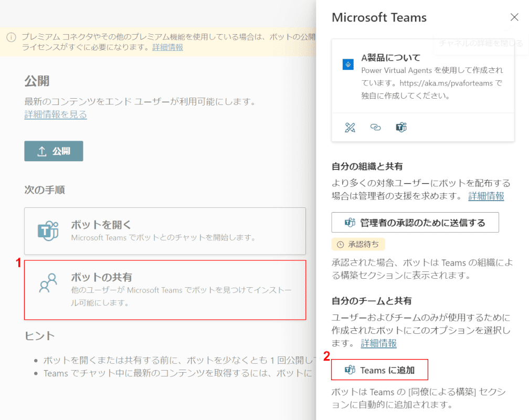Click the A製品について bot title
Viewport: 529px width, 420px height.
pyautogui.click(x=390, y=58)
